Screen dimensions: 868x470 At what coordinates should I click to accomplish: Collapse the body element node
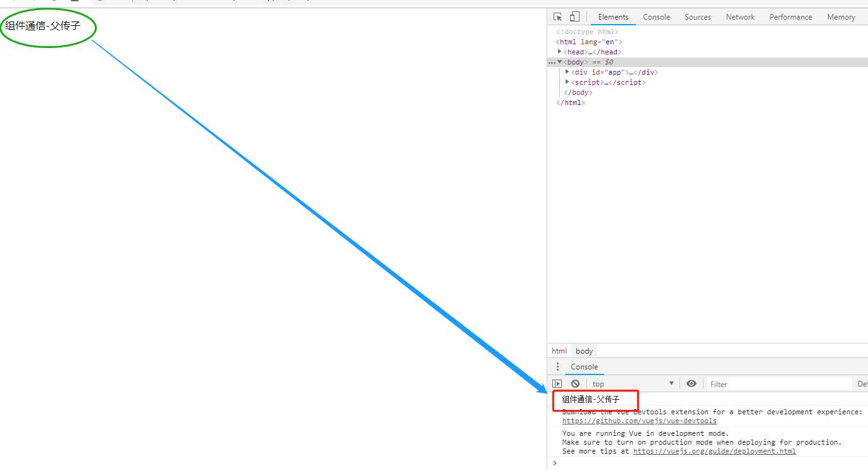click(x=559, y=62)
